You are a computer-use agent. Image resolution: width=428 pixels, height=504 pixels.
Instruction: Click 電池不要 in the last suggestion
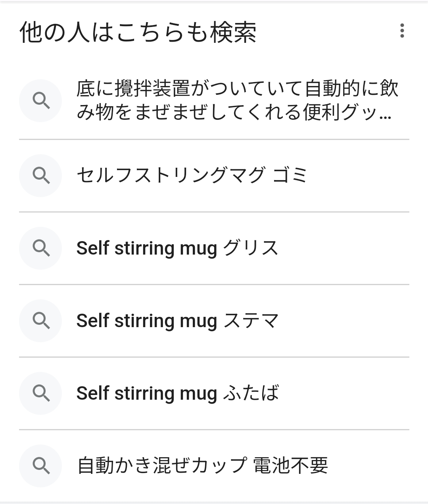pyautogui.click(x=290, y=466)
